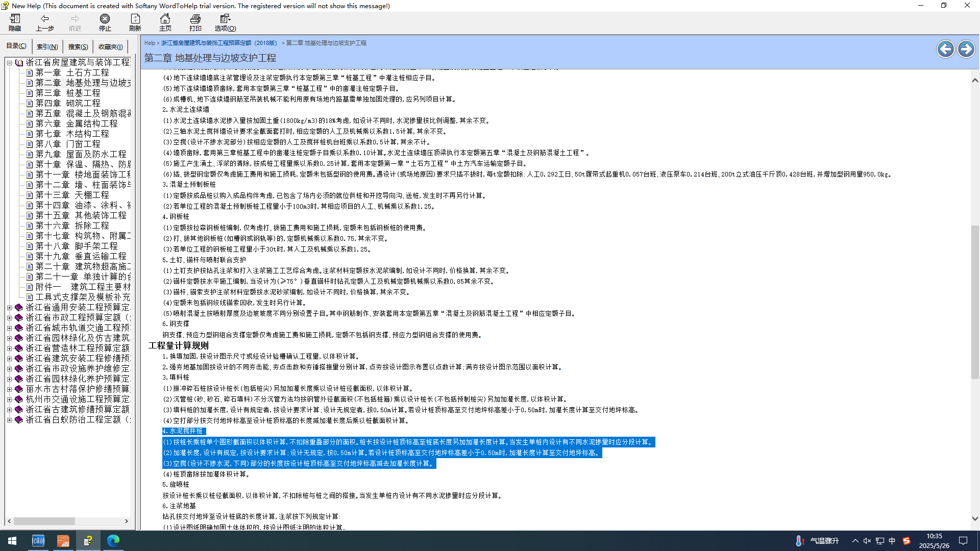Viewport: 980px width, 551px height.
Task: Click the 停止 (Stop) toolbar icon
Action: point(105,23)
